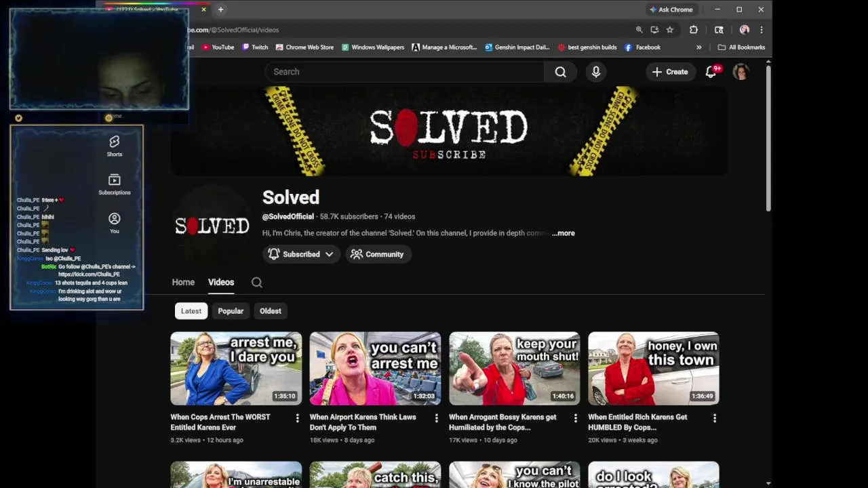The image size is (868, 488).
Task: Filter videos by Latest
Action: tap(191, 311)
